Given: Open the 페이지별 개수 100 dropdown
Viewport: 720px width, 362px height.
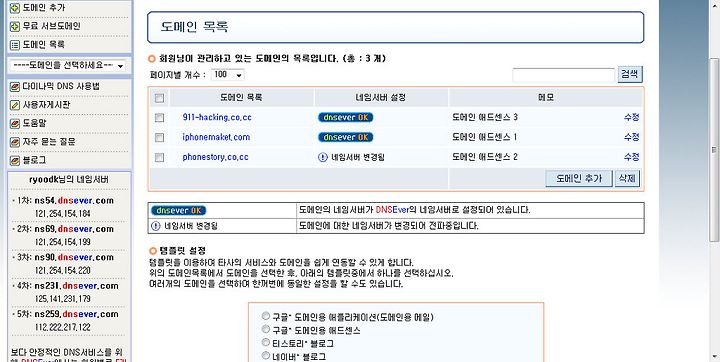Looking at the screenshot, I should (228, 74).
